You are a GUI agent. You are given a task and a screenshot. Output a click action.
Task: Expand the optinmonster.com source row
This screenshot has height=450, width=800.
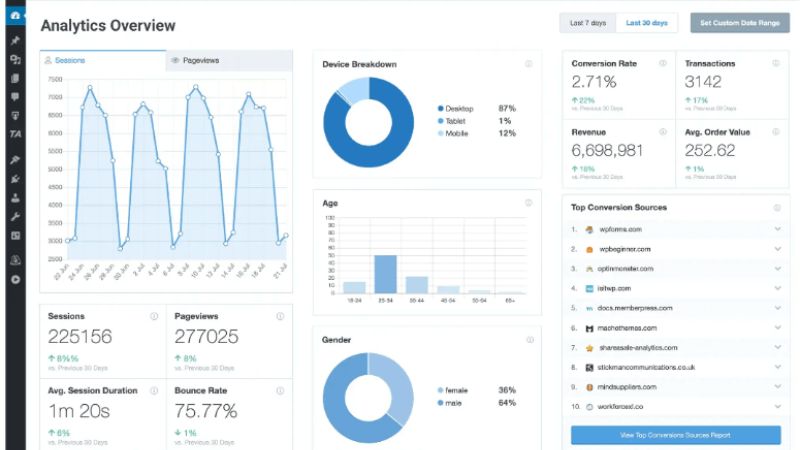777,268
